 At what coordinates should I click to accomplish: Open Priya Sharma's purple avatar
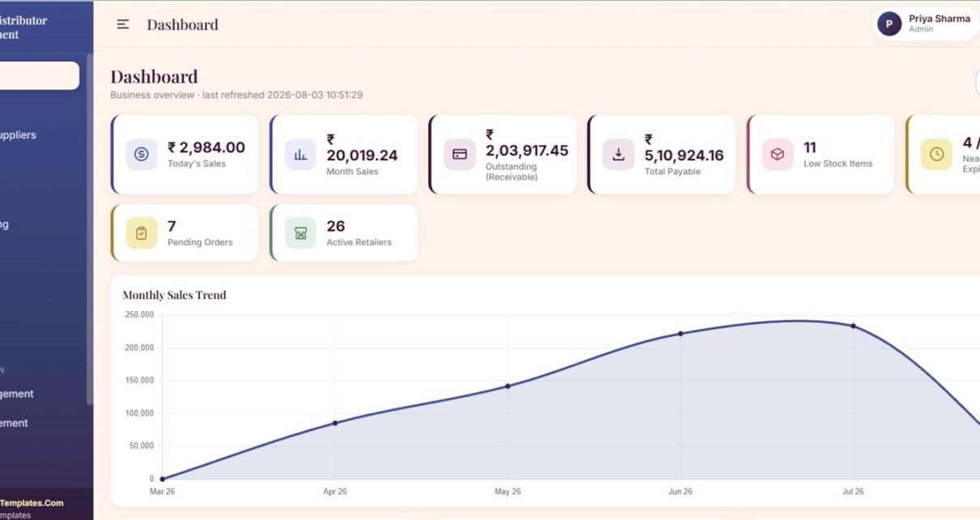889,24
